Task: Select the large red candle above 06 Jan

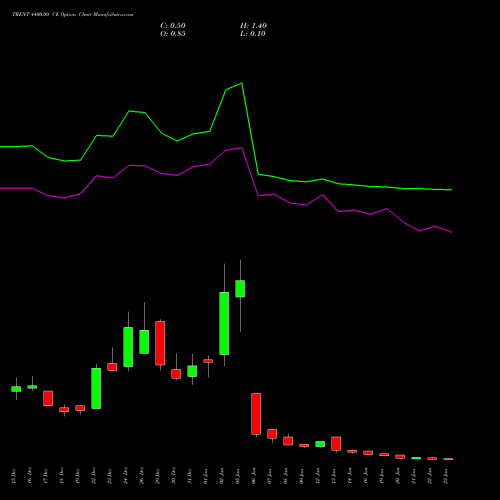Action: tap(256, 414)
